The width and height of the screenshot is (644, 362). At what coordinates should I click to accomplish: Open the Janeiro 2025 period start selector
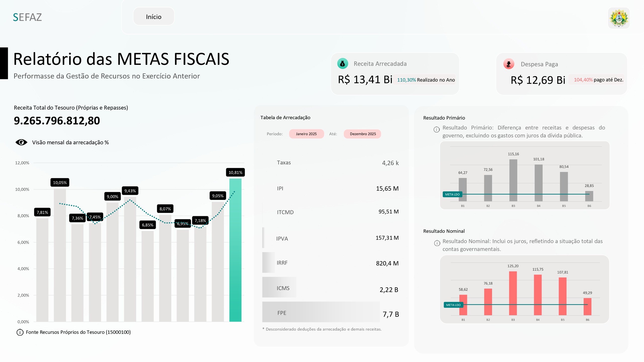tap(306, 134)
